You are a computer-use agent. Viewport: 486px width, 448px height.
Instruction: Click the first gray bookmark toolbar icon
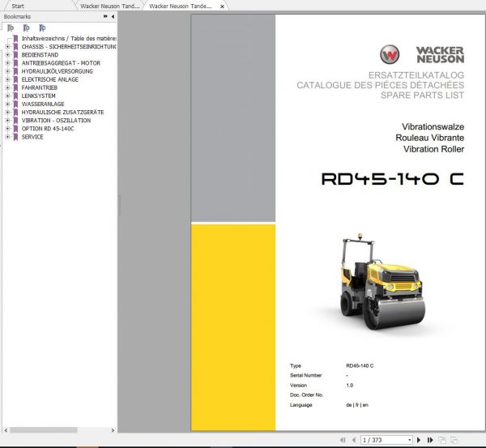pos(11,28)
